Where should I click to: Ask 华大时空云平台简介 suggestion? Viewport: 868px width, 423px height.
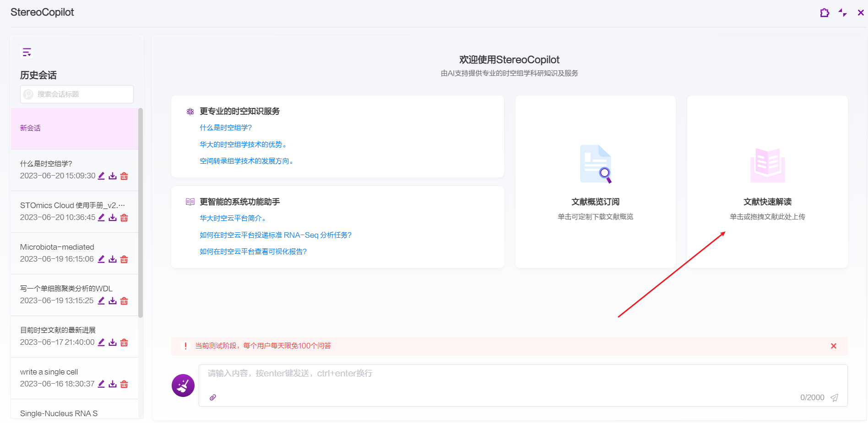[233, 218]
